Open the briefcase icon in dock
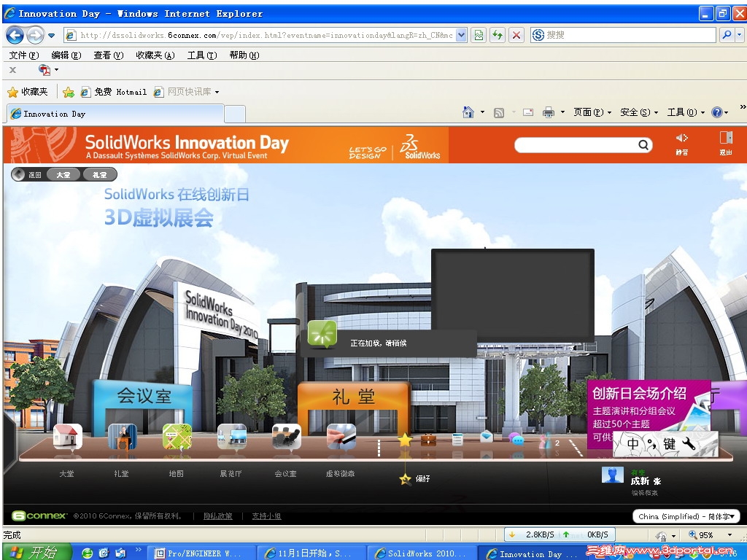 click(428, 439)
